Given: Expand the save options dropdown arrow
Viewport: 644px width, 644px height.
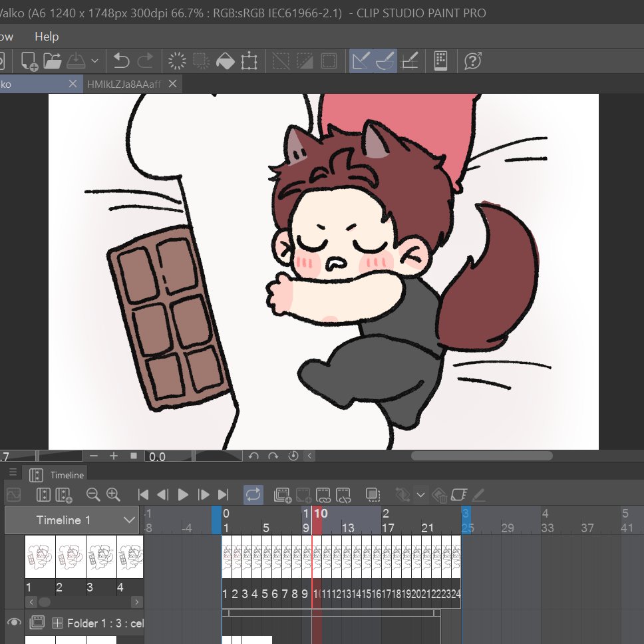Looking at the screenshot, I should pos(95,61).
